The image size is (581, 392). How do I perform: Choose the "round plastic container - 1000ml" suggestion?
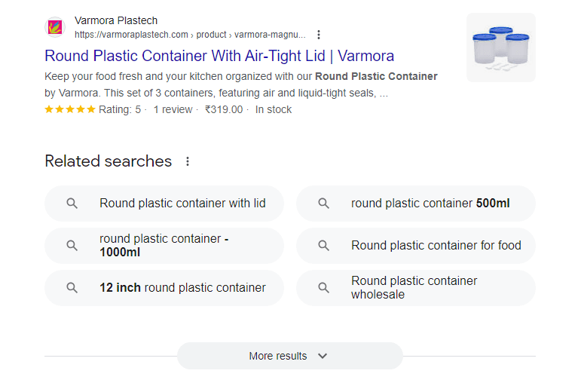click(164, 246)
